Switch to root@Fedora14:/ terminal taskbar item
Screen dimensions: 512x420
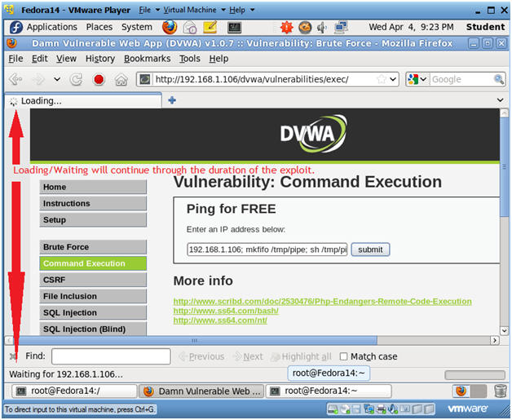(74, 391)
